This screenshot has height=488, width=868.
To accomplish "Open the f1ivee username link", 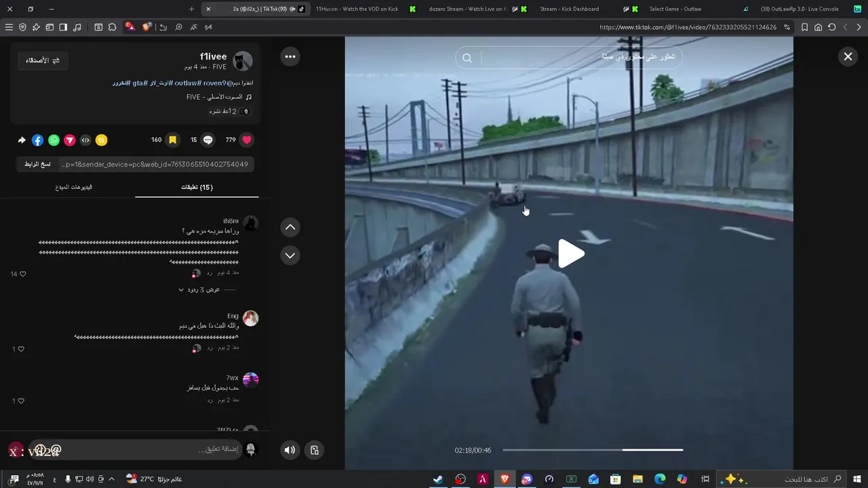I will pos(214,56).
